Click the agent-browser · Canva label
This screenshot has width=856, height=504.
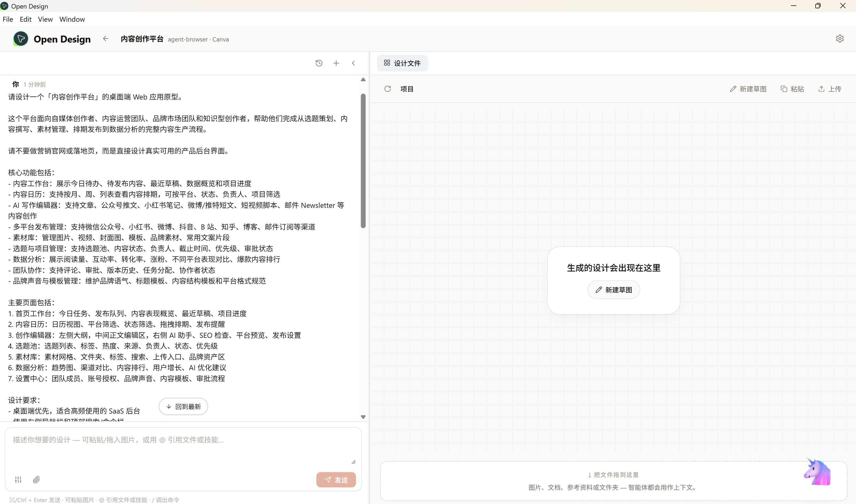click(x=198, y=39)
